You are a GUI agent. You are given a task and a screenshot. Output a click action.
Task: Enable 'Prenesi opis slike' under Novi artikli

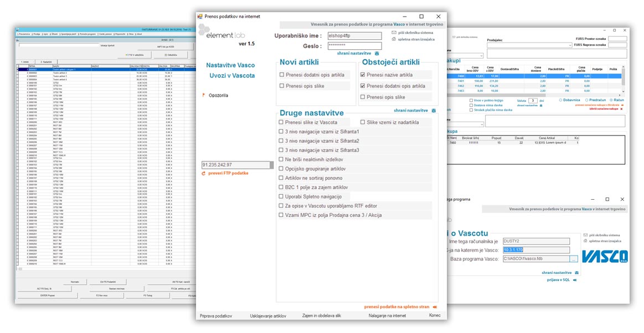[x=282, y=86]
